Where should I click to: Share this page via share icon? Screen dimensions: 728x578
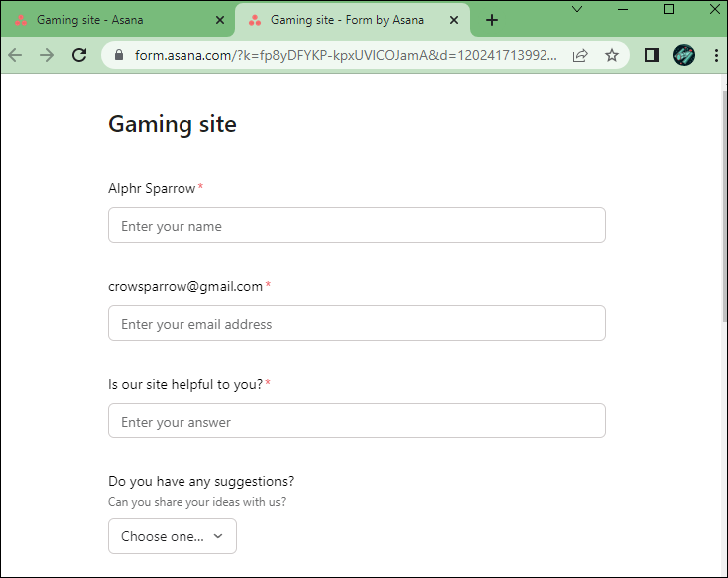tap(580, 56)
